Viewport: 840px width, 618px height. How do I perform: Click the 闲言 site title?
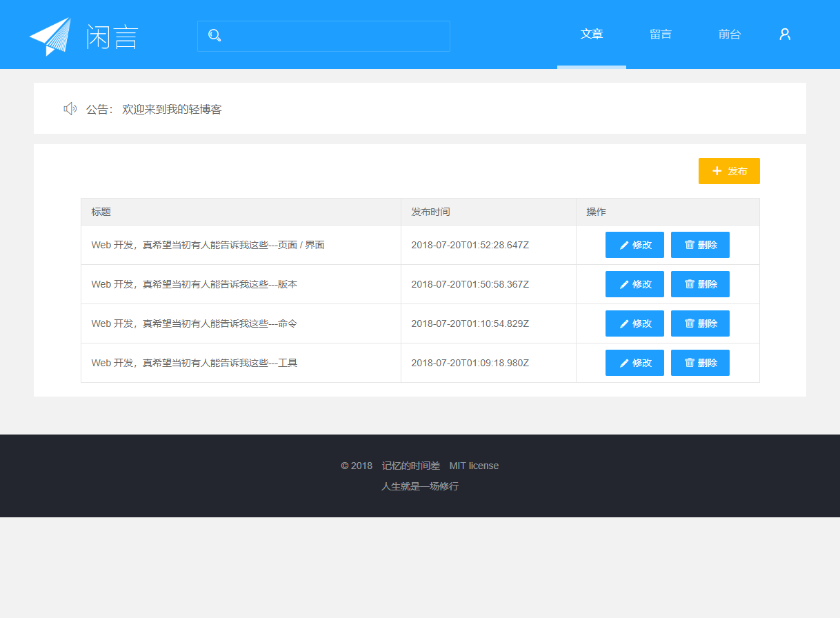pyautogui.click(x=112, y=37)
